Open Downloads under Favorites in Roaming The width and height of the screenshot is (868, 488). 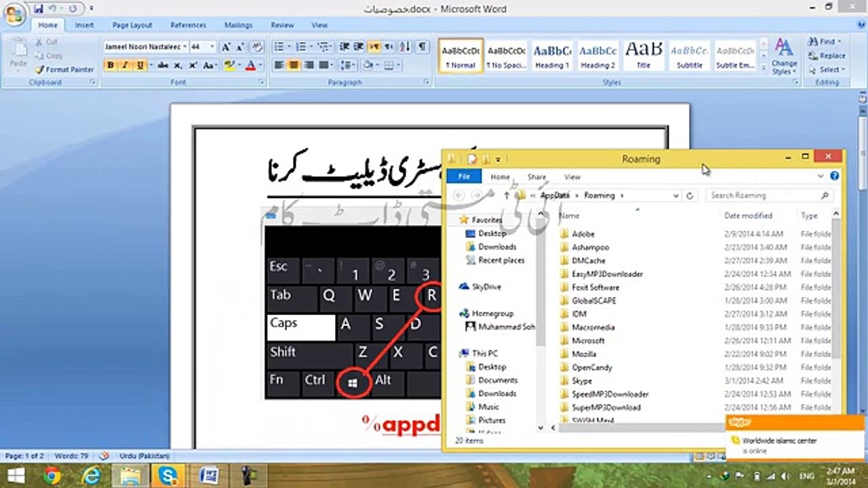496,247
